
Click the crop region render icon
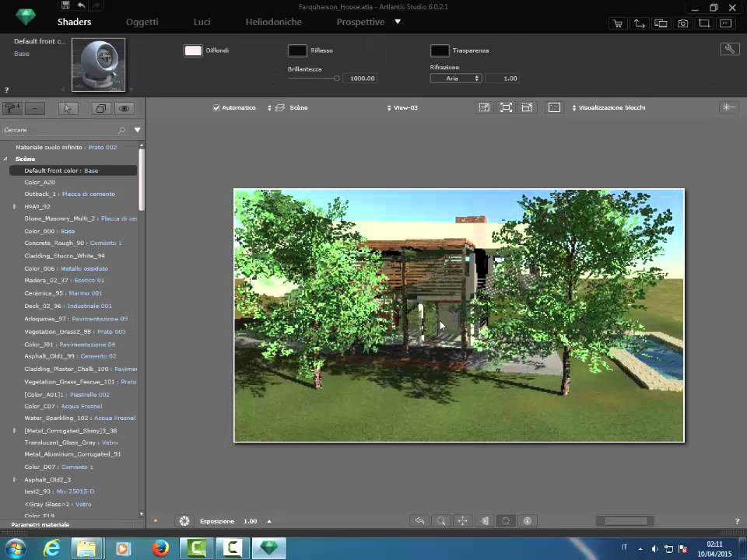click(x=704, y=23)
